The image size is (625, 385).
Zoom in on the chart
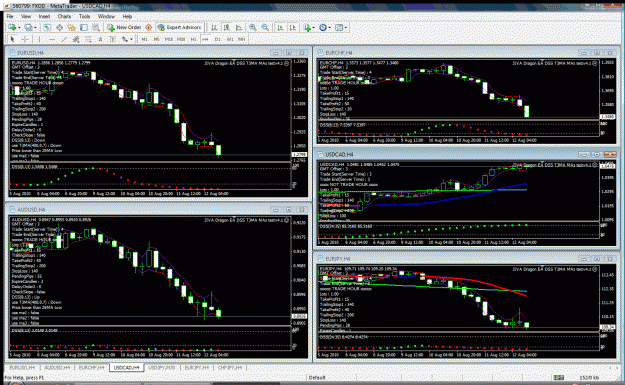[x=253, y=28]
